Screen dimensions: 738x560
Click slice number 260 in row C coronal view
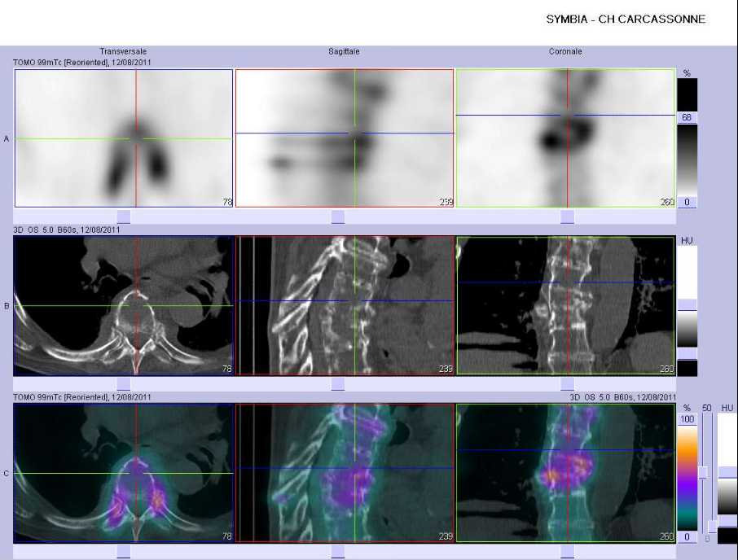667,536
